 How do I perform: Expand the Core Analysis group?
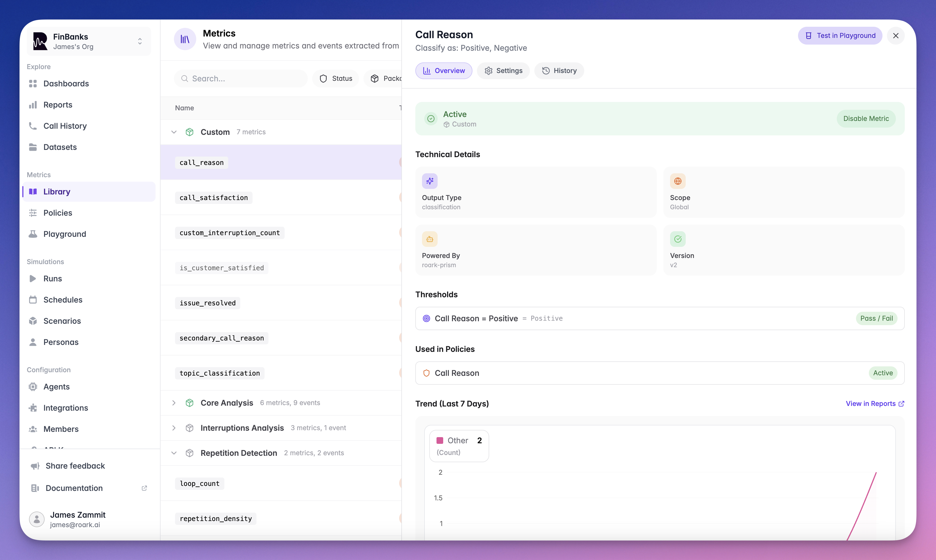(x=174, y=403)
